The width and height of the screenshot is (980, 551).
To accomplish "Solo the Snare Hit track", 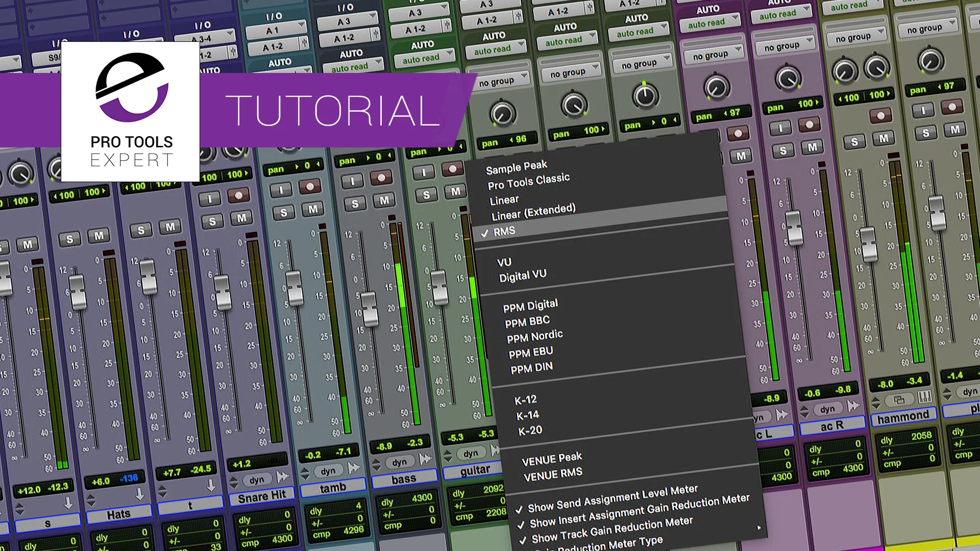I will tap(212, 221).
